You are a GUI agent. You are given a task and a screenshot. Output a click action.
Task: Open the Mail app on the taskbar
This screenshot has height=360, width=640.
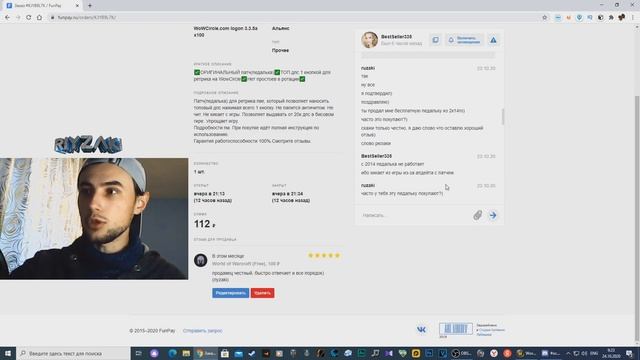(238, 353)
